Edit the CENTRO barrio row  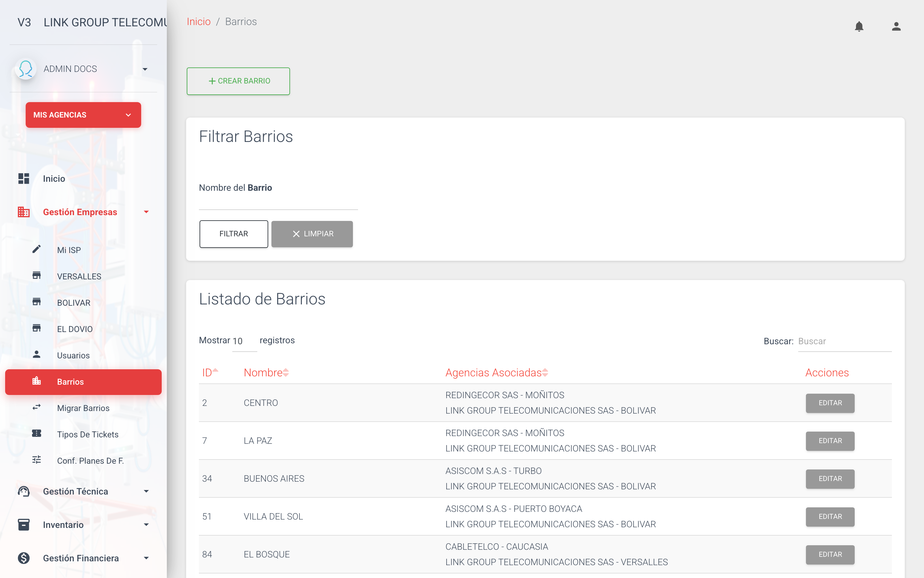click(x=830, y=403)
